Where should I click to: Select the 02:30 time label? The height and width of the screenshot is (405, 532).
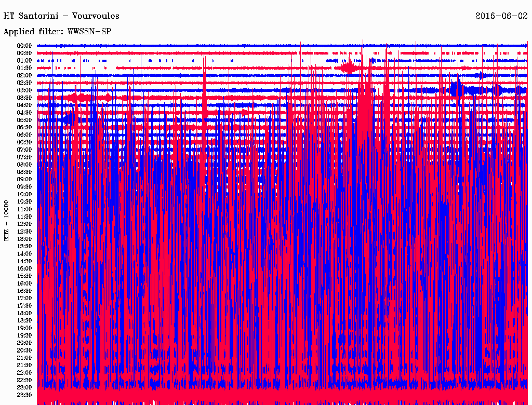(24, 83)
